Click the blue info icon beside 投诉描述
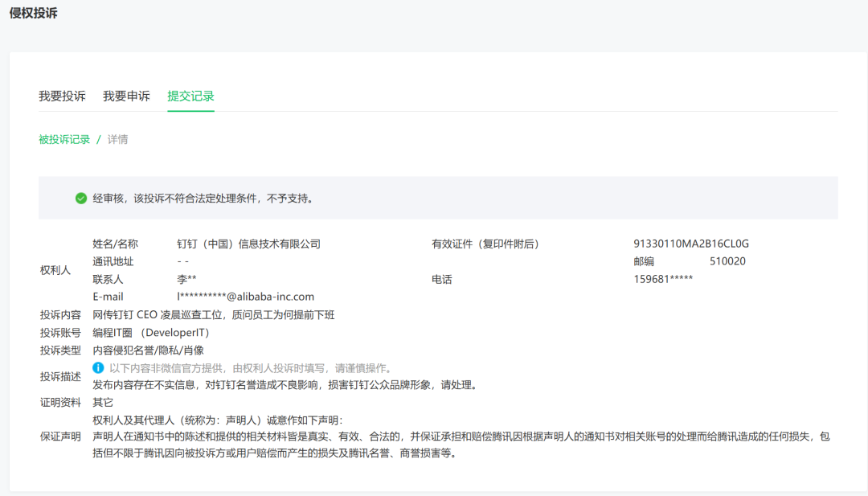 coord(98,367)
